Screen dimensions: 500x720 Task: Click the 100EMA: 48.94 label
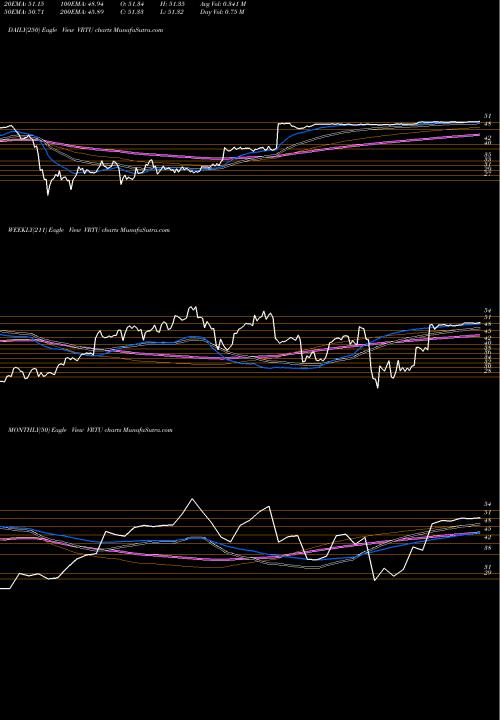point(84,4)
